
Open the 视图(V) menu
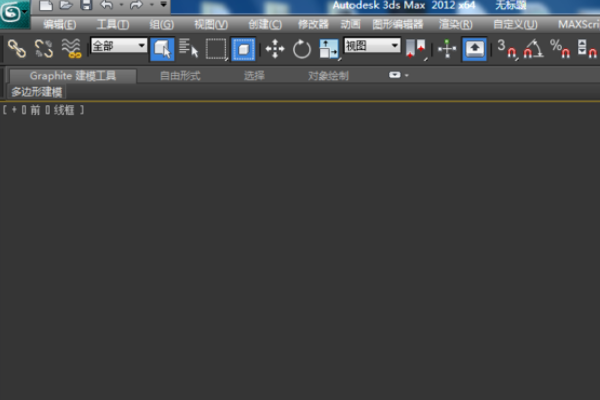coord(211,25)
